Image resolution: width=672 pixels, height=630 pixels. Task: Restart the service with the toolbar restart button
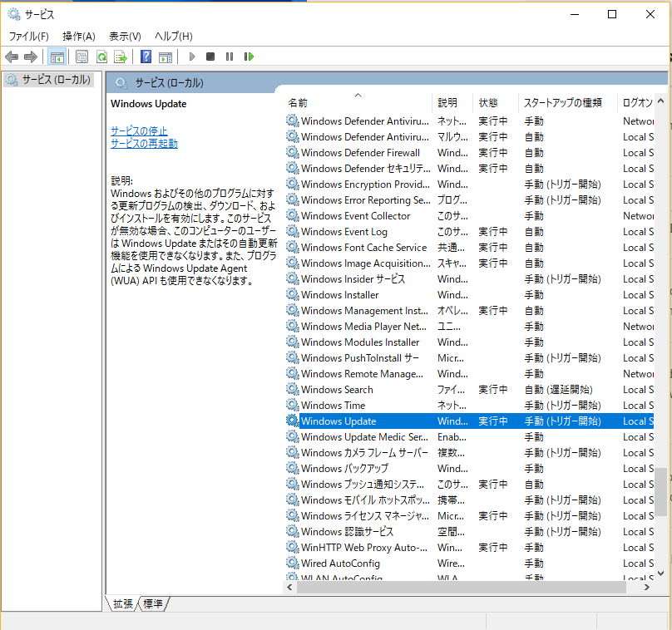(x=249, y=57)
